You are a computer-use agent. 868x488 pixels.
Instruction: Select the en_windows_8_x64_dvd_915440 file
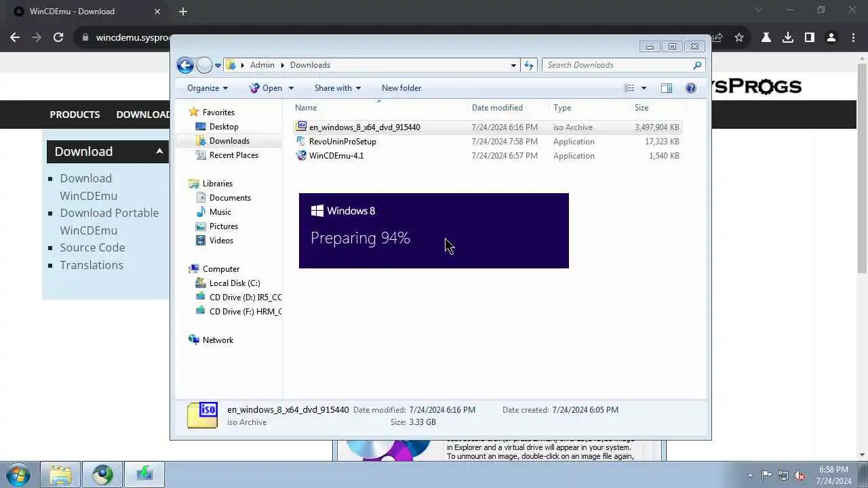pos(488,127)
